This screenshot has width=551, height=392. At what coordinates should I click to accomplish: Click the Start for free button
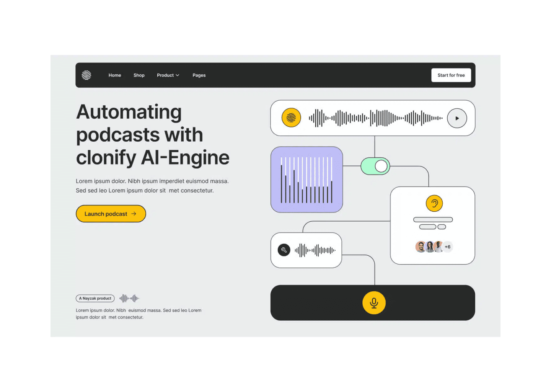[x=451, y=75]
